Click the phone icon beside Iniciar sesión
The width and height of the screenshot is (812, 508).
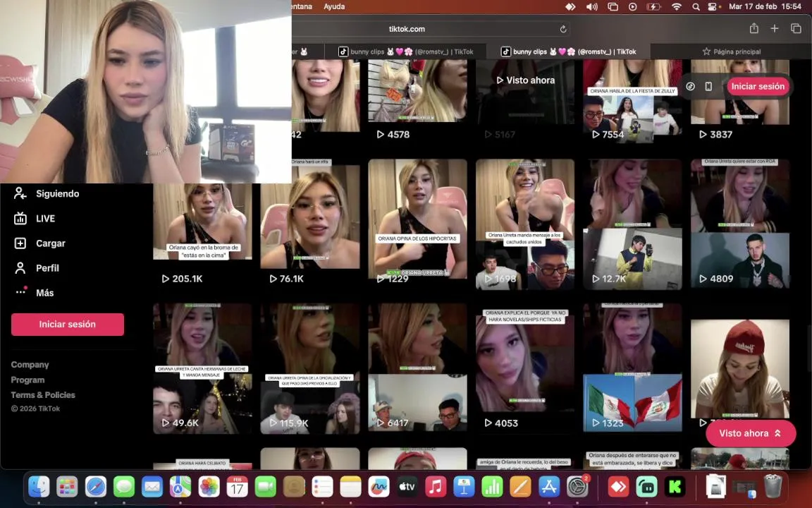pyautogui.click(x=708, y=87)
